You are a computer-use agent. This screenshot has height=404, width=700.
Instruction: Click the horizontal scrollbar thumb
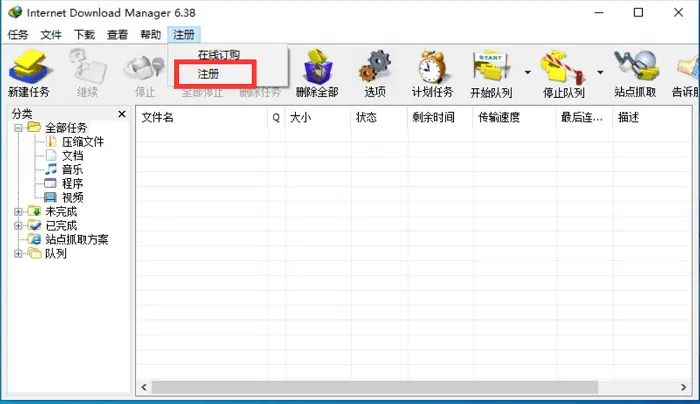click(x=375, y=387)
